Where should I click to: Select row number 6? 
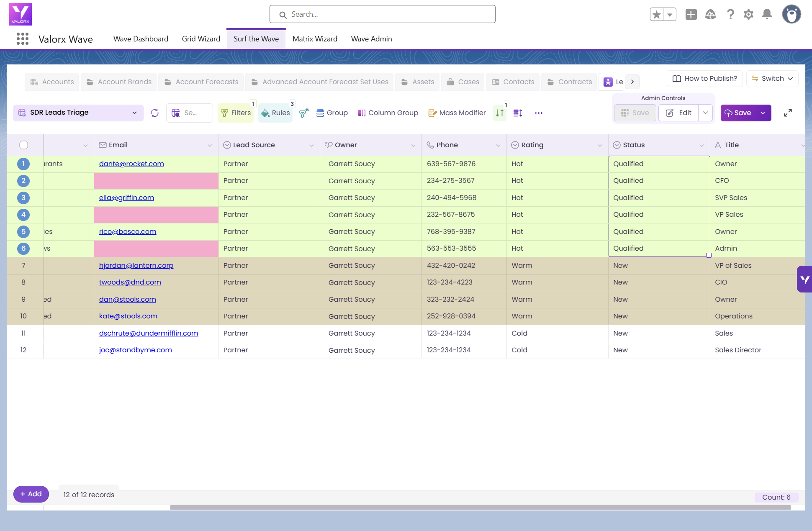(23, 249)
